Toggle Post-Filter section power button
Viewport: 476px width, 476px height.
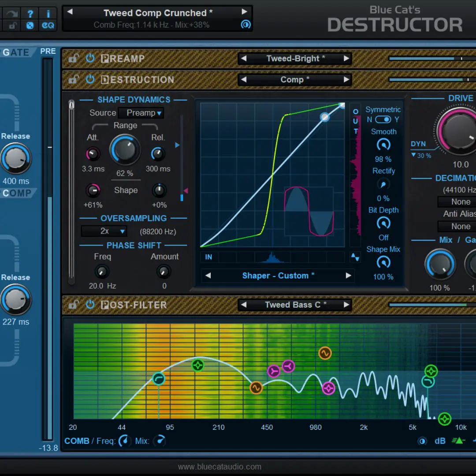point(90,305)
